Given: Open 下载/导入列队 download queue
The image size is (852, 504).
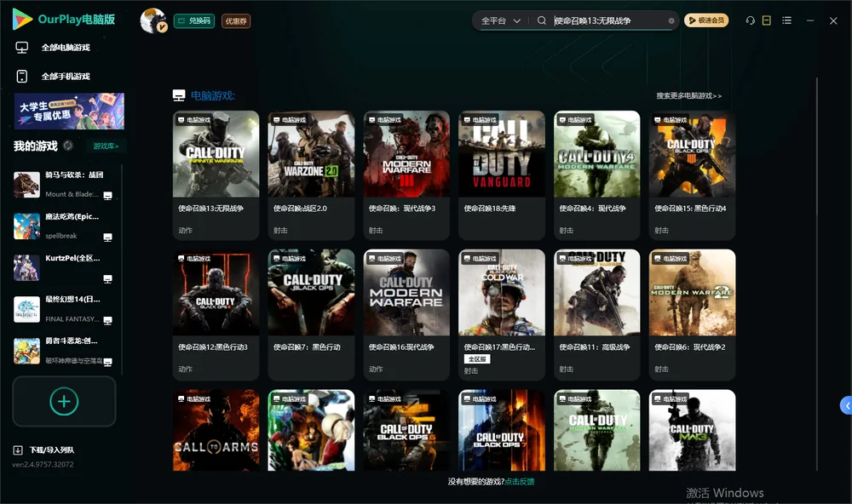Looking at the screenshot, I should (52, 450).
